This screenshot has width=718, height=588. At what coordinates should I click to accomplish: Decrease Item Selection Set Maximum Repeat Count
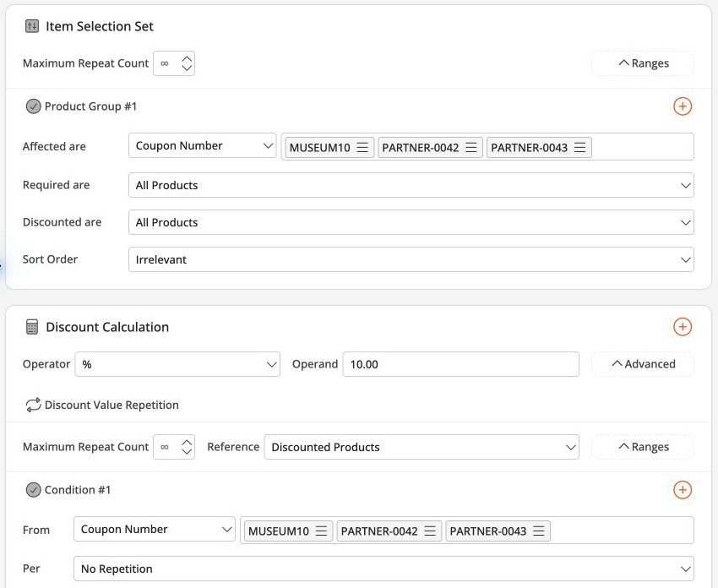pyautogui.click(x=187, y=68)
